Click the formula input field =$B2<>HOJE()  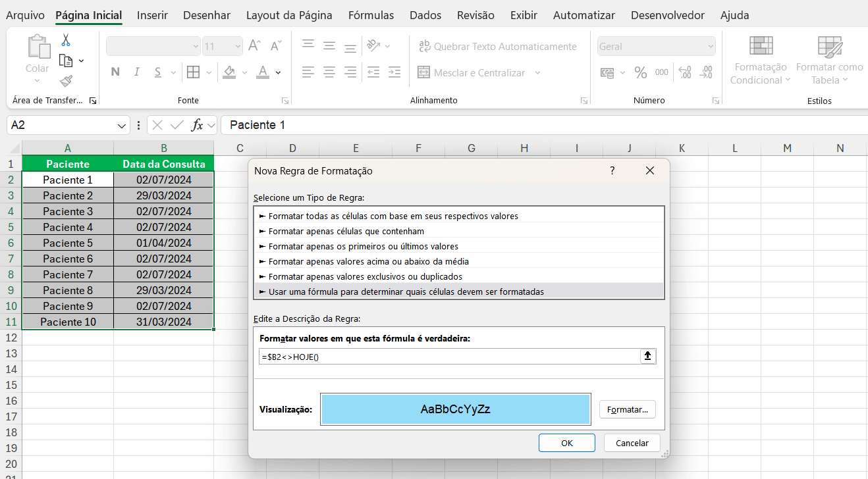(x=448, y=356)
